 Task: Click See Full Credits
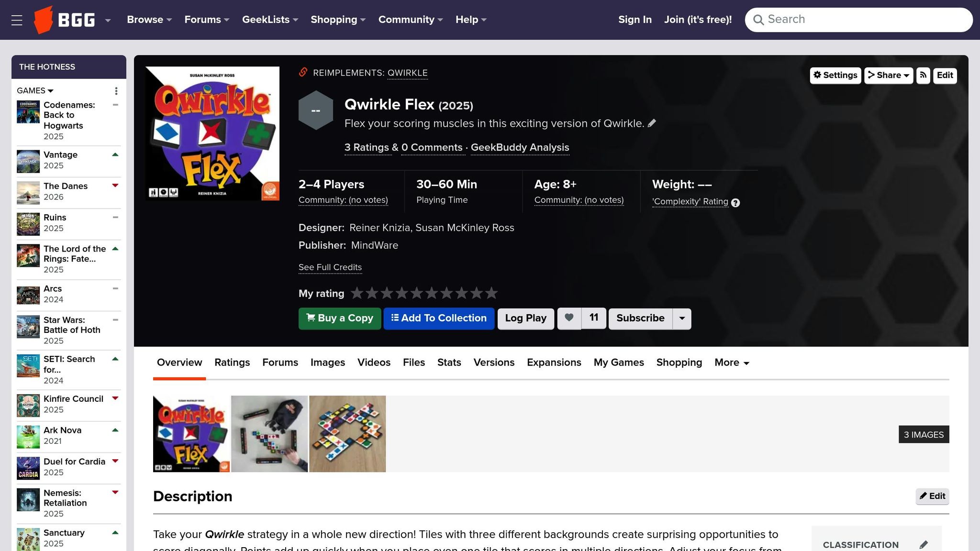coord(330,267)
